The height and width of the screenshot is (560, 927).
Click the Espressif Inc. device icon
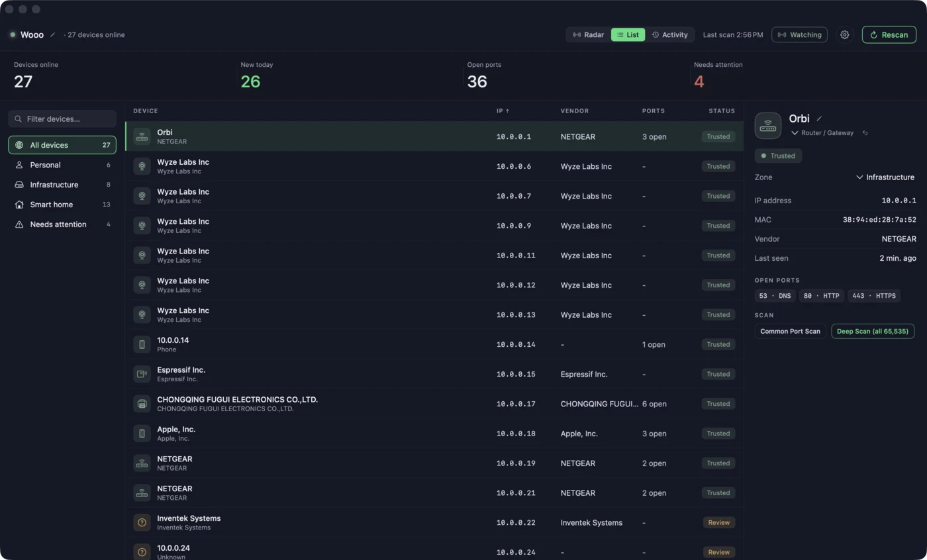point(142,374)
